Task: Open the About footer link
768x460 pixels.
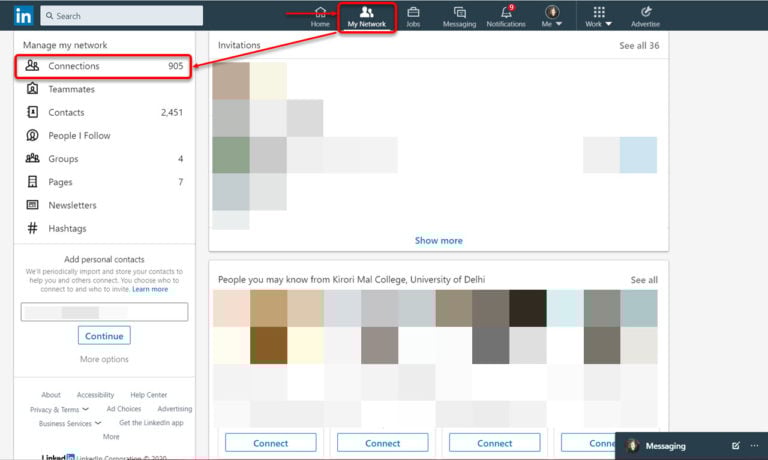Action: click(51, 395)
